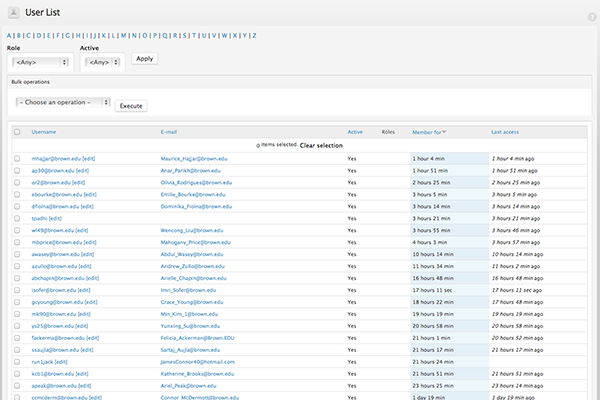Image resolution: width=600 pixels, height=400 pixels.
Task: Open user dfiolna@brown.edu profile
Action: click(x=55, y=206)
